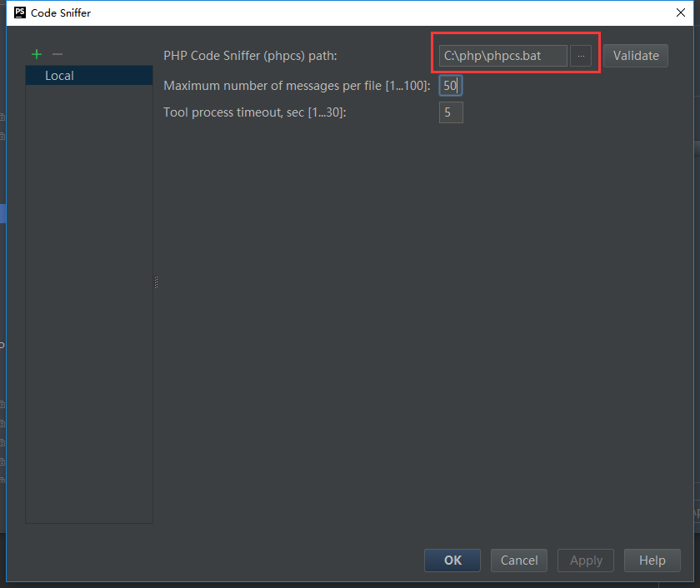The height and width of the screenshot is (588, 700).
Task: Validate the phpcs path
Action: click(636, 56)
